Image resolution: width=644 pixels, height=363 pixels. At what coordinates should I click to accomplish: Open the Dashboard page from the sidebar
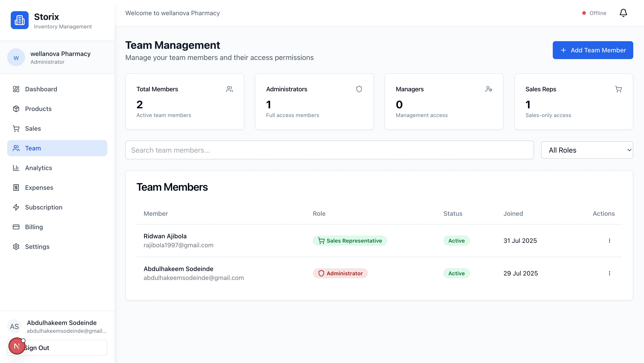[x=41, y=89]
